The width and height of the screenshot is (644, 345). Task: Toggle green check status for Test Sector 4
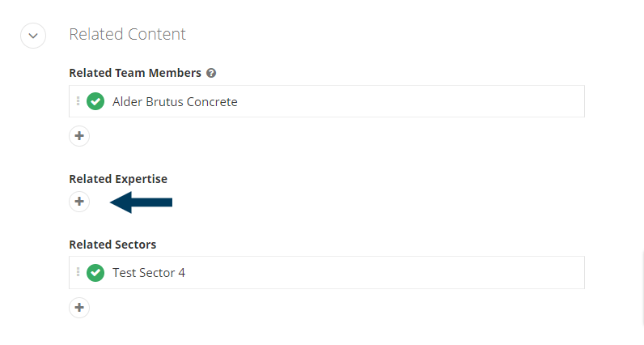coord(95,273)
